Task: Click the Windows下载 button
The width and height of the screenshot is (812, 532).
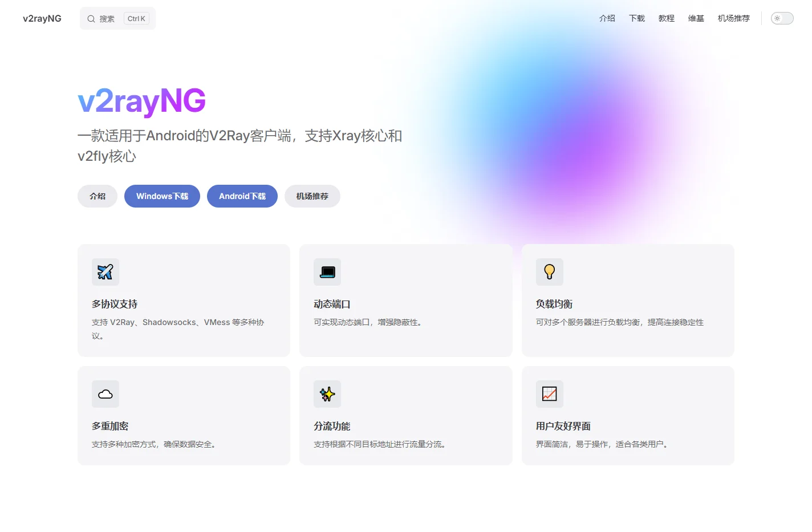Action: 162,196
